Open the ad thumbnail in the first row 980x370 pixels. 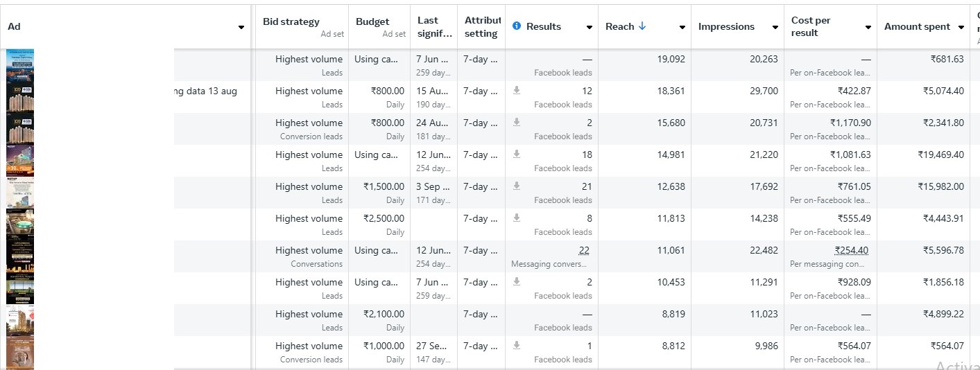coord(20,64)
